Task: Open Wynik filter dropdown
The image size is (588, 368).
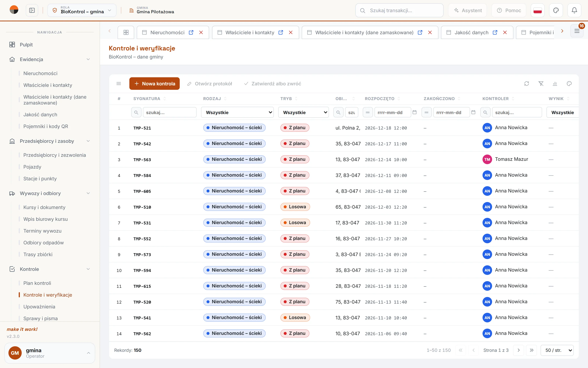Action: coord(563,112)
